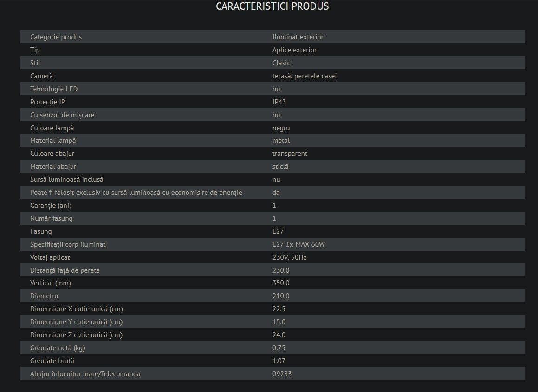Click the Distanță față de perete label

point(65,270)
